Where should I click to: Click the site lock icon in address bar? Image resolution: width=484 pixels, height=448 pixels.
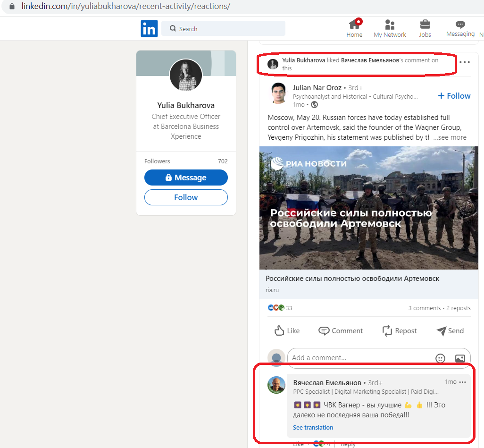click(x=12, y=6)
